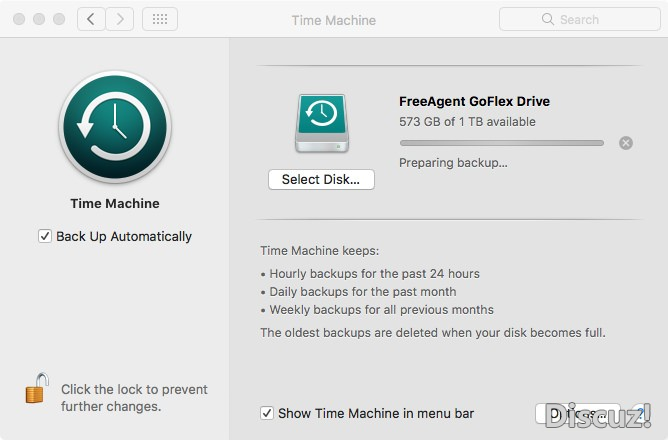
Task: Click the red close window button
Action: (19, 19)
